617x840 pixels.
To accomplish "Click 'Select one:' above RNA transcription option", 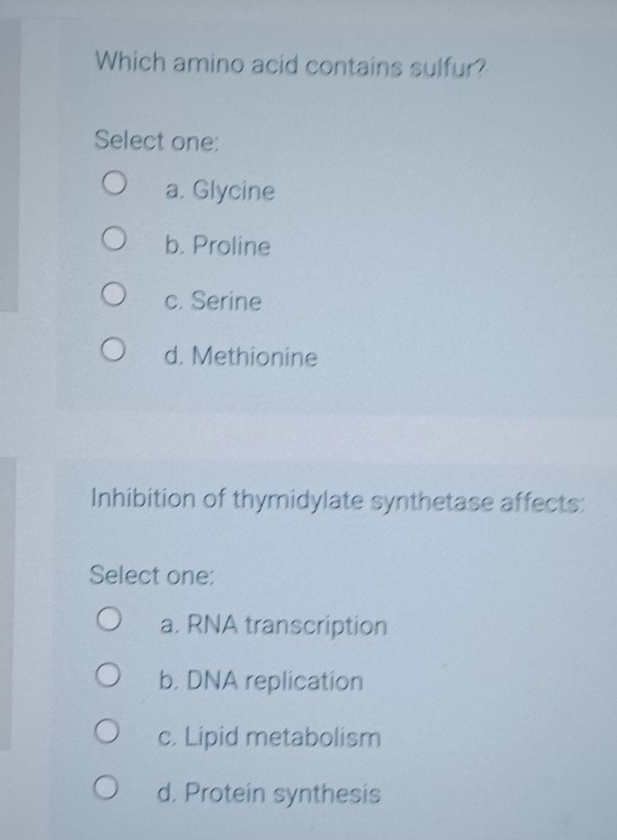I will point(155,574).
